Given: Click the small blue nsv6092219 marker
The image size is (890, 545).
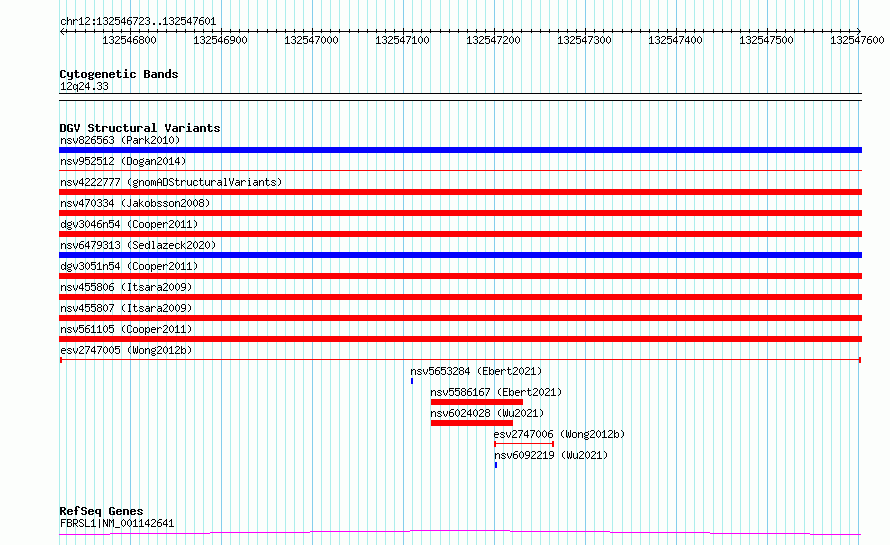Looking at the screenshot, I should pos(496,465).
